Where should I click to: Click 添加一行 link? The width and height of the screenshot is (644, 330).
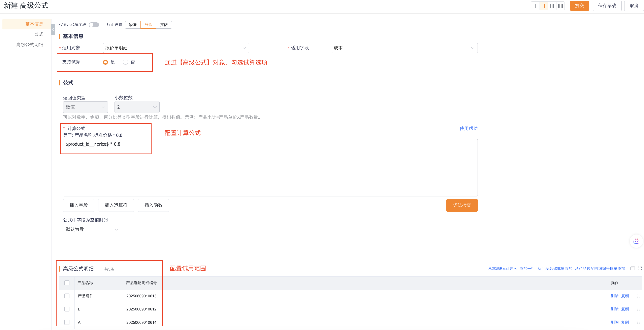pos(527,269)
